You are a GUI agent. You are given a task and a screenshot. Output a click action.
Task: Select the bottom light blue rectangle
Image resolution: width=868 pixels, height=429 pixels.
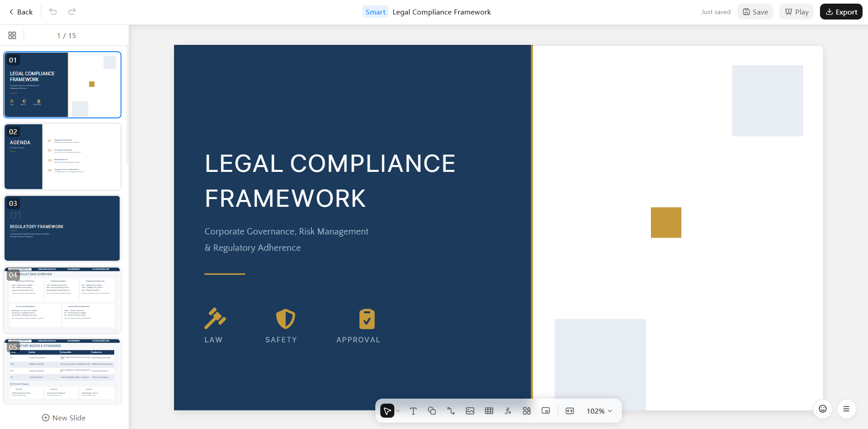click(x=600, y=364)
